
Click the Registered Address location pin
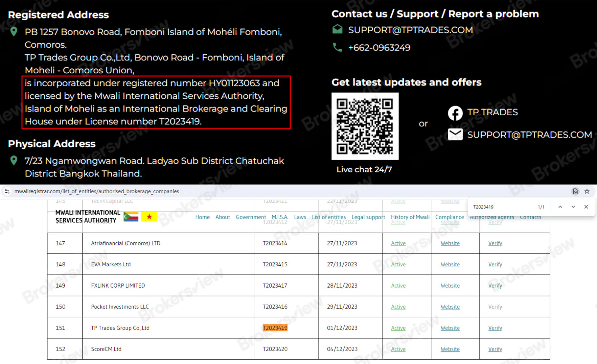(x=14, y=31)
